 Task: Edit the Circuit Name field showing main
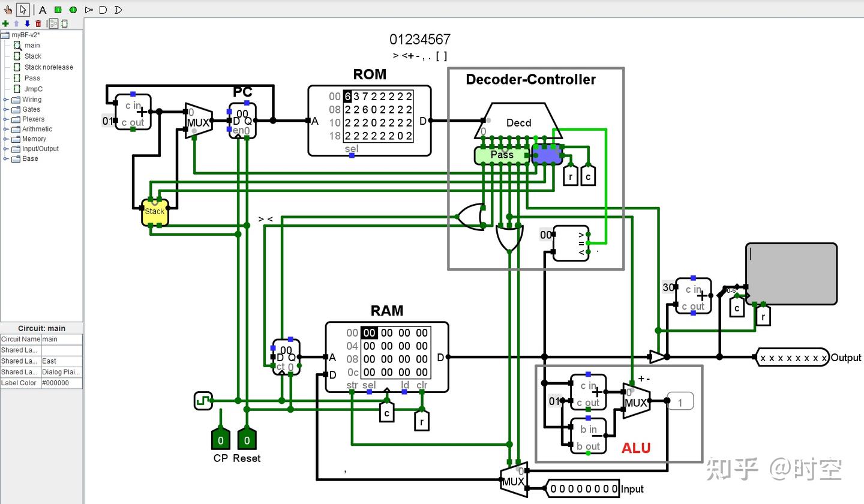(x=61, y=339)
